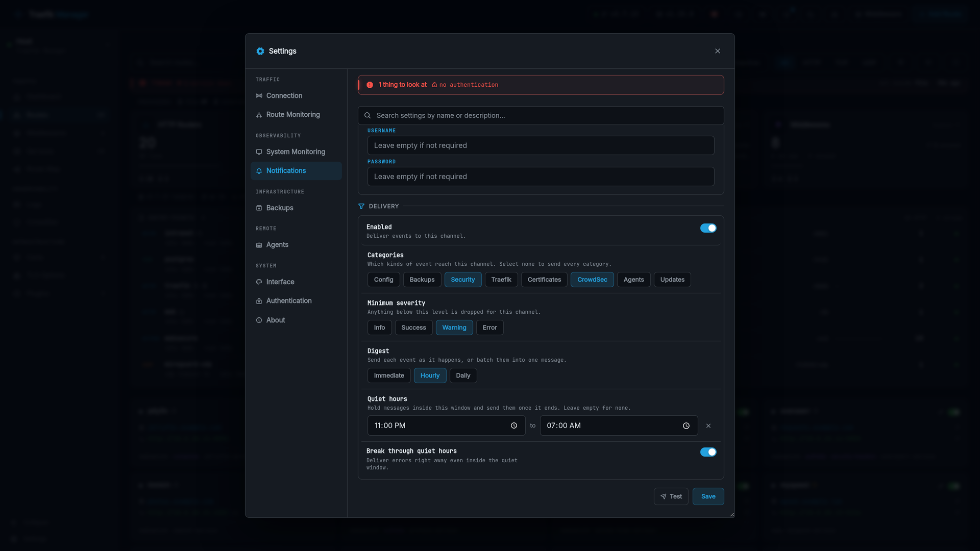
Task: Open the quiet hours end time picker clock
Action: coord(686,425)
